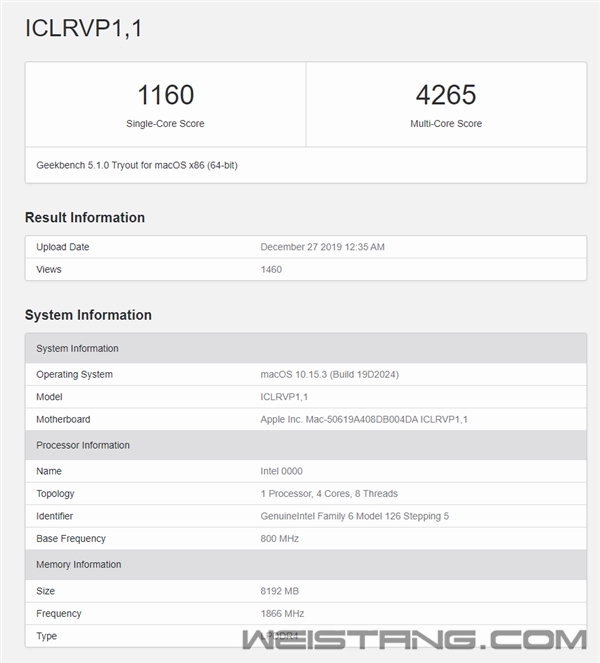Screen dimensions: 600x663
Task: Click the Views label
Action: pyautogui.click(x=49, y=269)
